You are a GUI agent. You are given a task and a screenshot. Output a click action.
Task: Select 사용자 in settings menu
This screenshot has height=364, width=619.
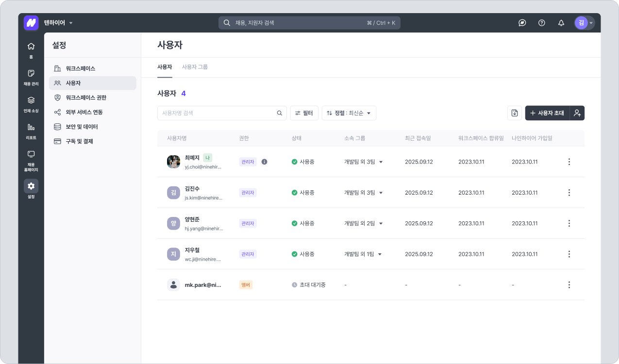(93, 83)
